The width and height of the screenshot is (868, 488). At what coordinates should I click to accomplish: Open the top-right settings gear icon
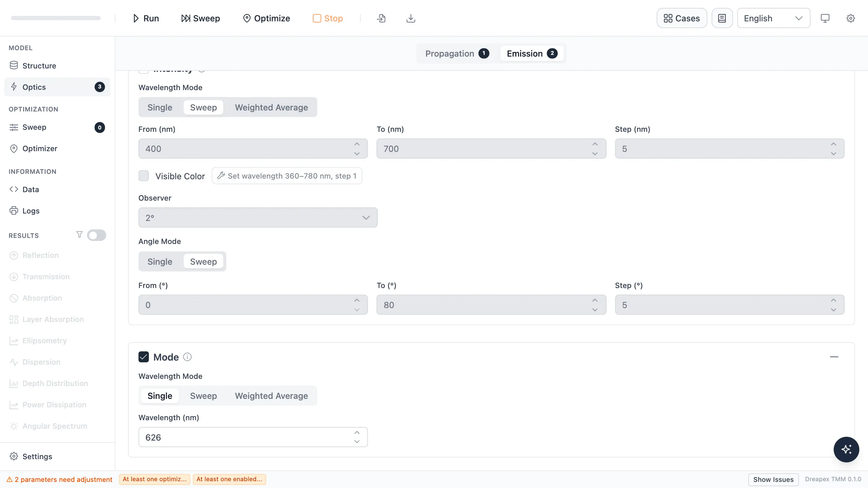pos(851,18)
